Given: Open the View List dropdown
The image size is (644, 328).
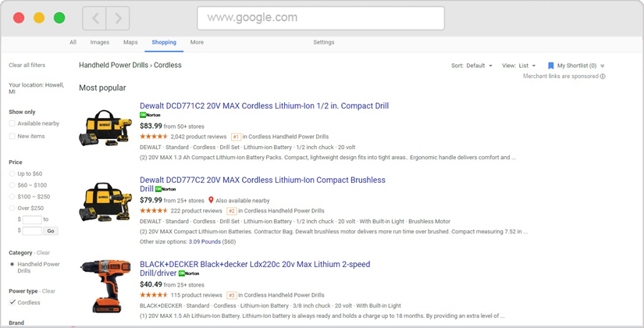Looking at the screenshot, I should click(519, 66).
